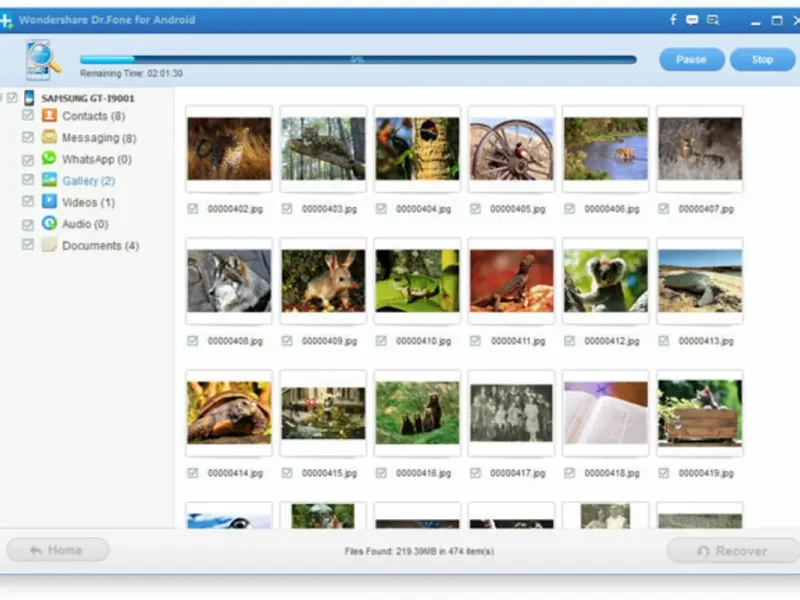Select the green frog thumbnail 00000410.jpg
The width and height of the screenshot is (800, 600).
417,281
